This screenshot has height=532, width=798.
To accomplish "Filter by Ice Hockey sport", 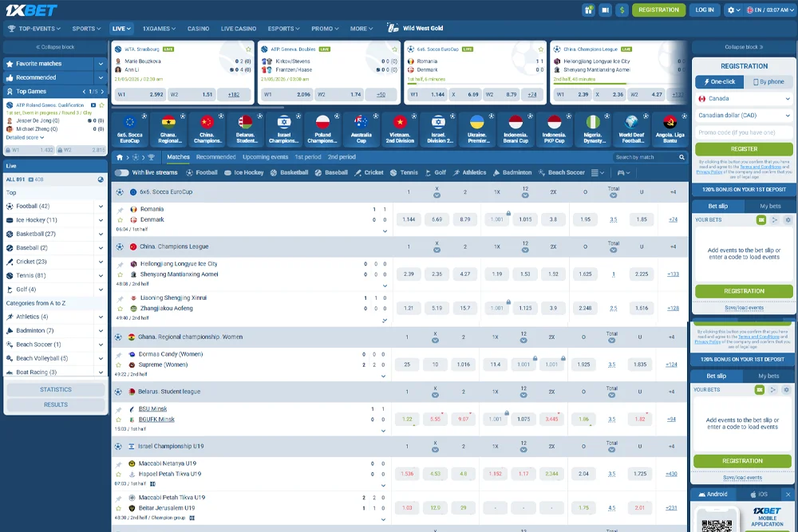I will [x=243, y=172].
